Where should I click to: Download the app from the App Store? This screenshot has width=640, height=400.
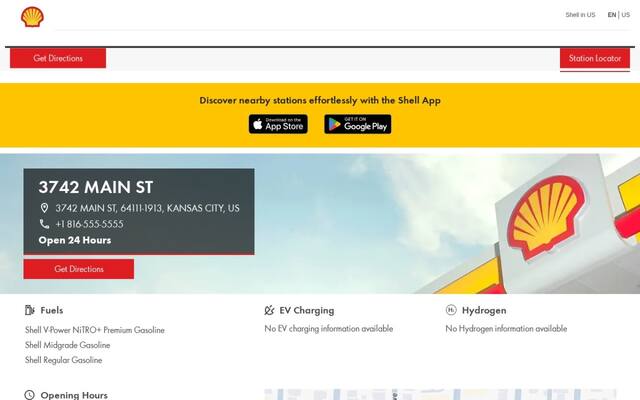pos(278,124)
